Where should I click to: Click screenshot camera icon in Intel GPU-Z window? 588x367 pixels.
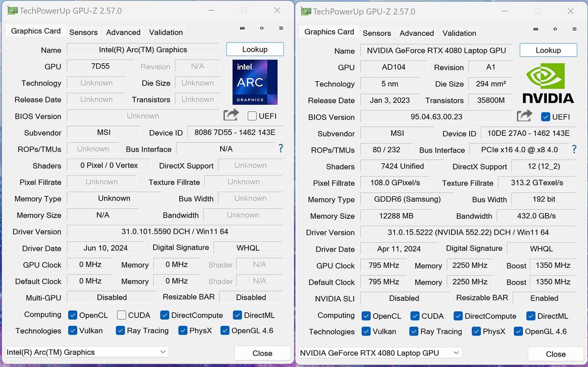242,28
